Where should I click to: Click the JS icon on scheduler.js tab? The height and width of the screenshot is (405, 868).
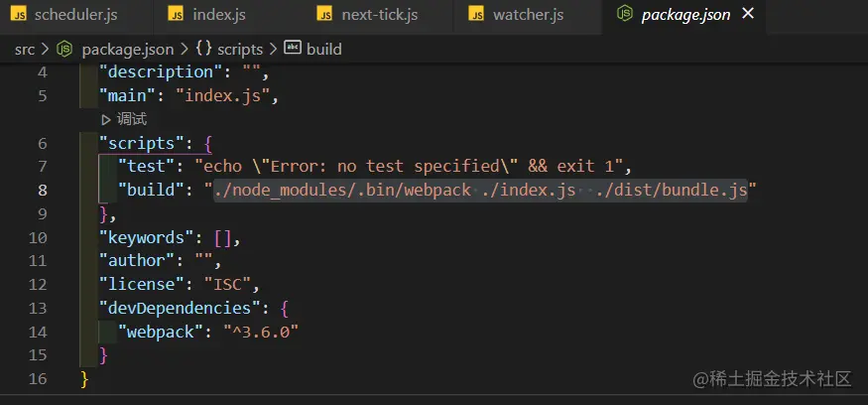19,14
